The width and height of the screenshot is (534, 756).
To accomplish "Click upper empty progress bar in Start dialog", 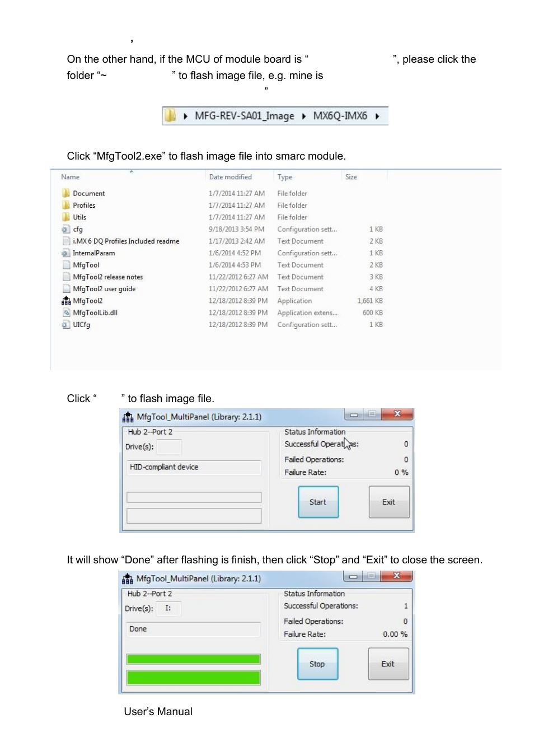I will [x=194, y=497].
